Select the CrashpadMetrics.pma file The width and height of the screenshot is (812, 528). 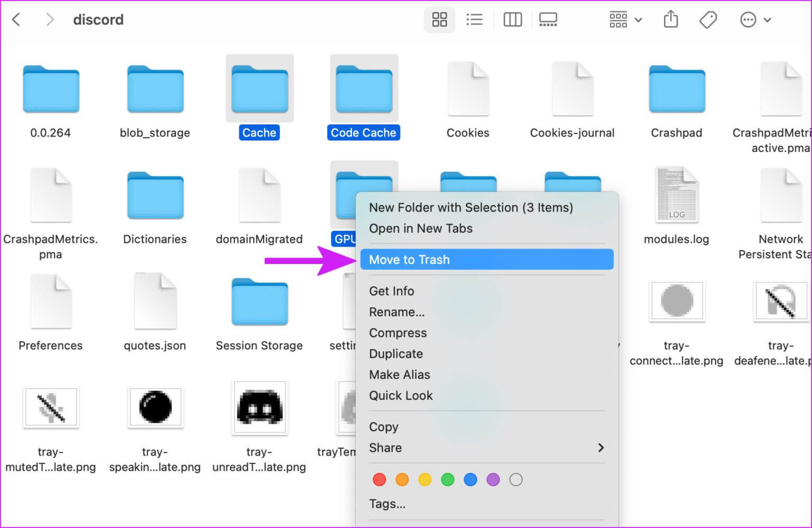coord(51,195)
